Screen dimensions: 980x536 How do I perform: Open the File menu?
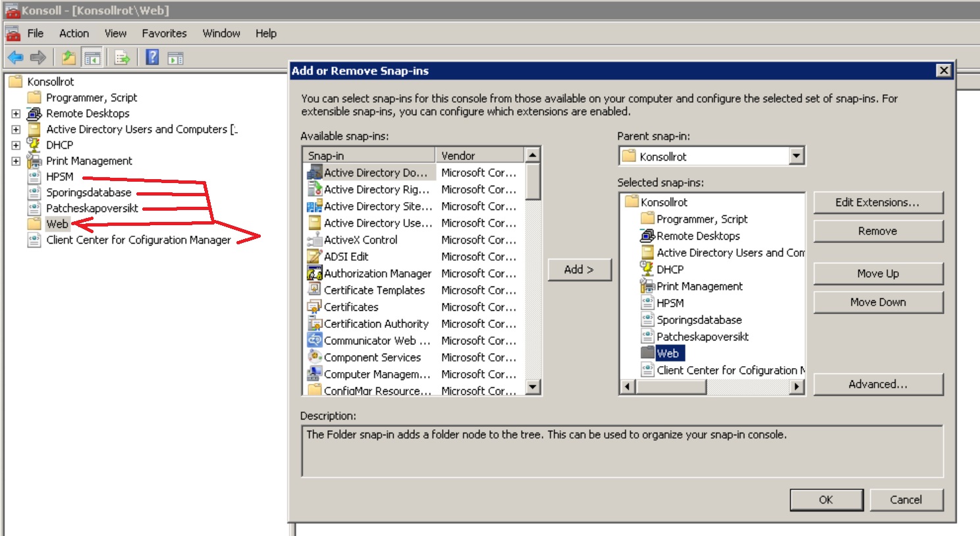[36, 33]
